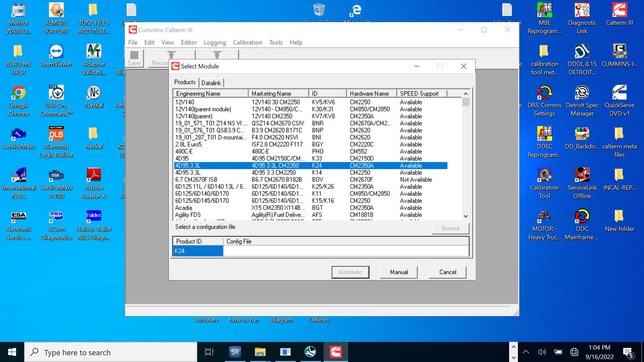
Task: Open notification center in system tray
Action: pyautogui.click(x=628, y=353)
